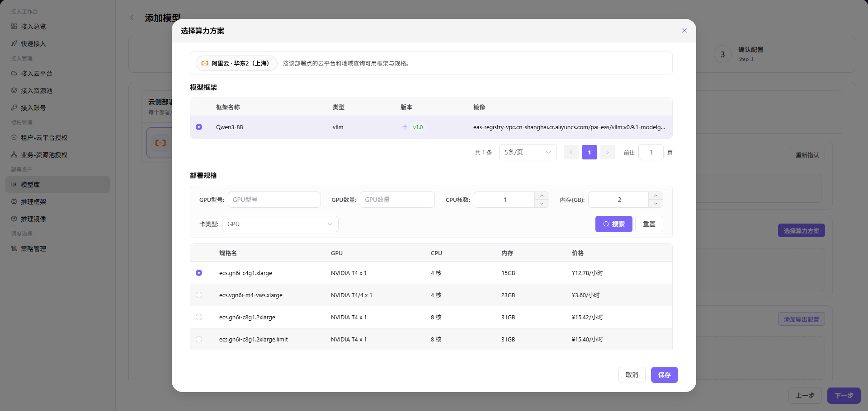Click the back arrow beside 添加模型

tap(132, 18)
